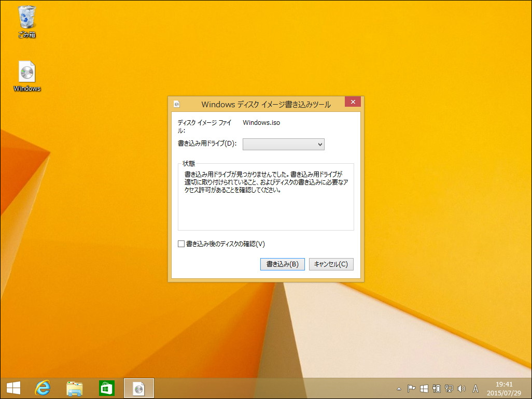Open the power and battery tray icon

437,388
